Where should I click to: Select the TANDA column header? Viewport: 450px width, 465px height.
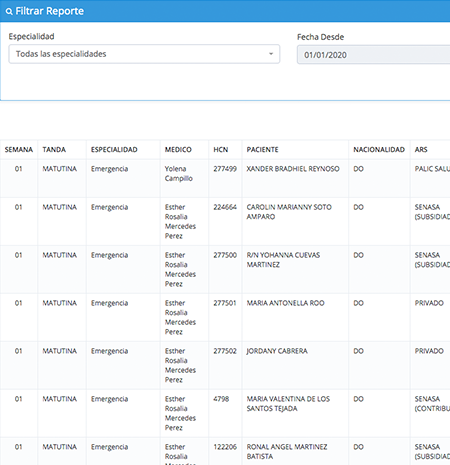point(54,150)
